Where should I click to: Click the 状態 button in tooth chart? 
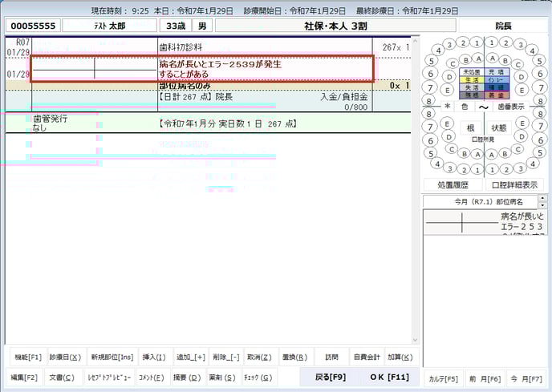click(499, 127)
